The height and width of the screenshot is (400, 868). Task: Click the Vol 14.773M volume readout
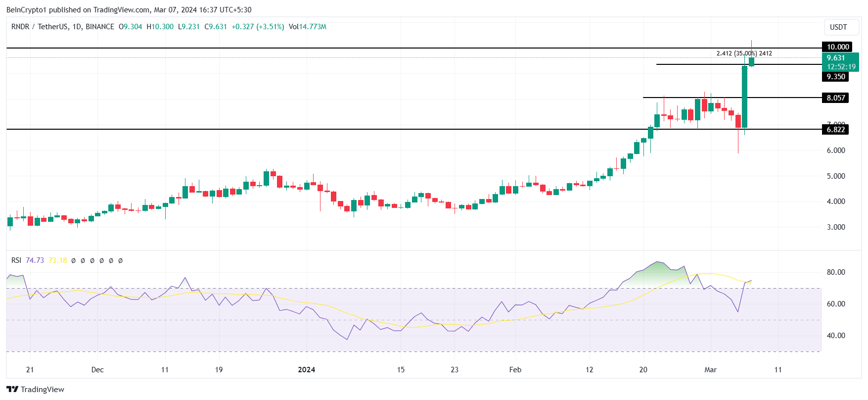point(308,27)
